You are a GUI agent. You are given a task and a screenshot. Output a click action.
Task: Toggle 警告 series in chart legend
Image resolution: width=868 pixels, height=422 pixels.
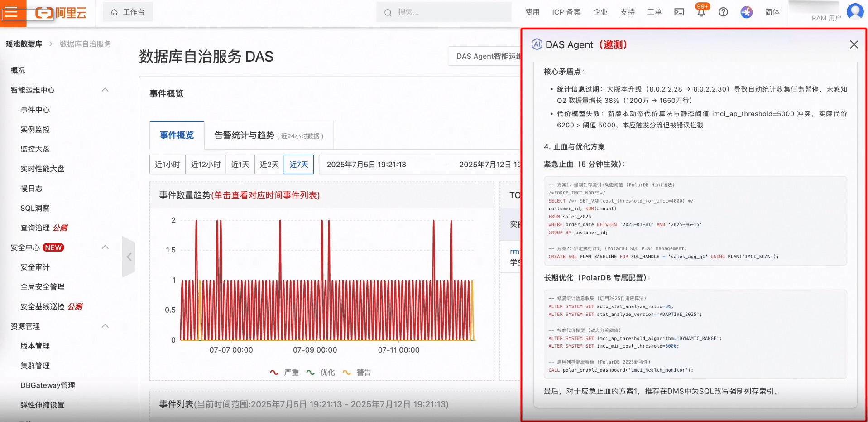tap(357, 372)
